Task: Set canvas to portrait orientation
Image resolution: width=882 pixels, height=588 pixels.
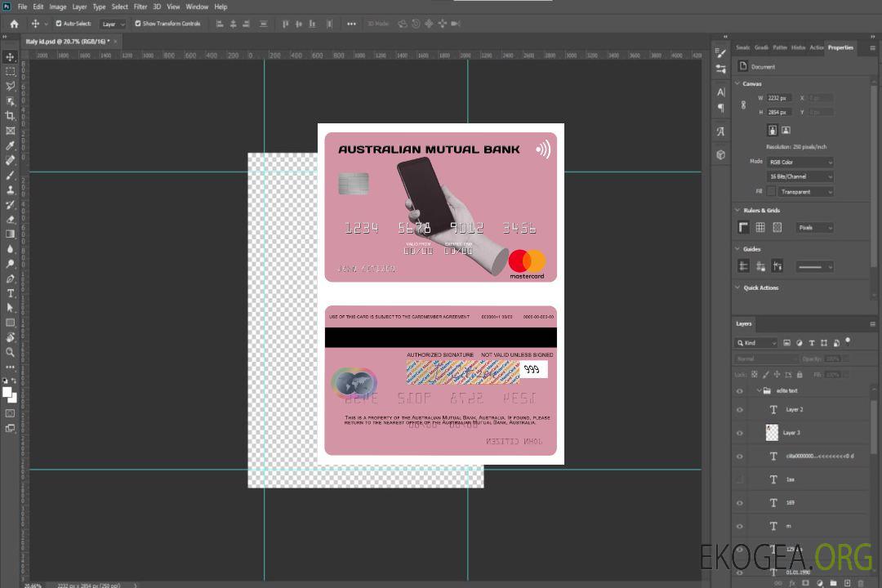Action: click(773, 131)
